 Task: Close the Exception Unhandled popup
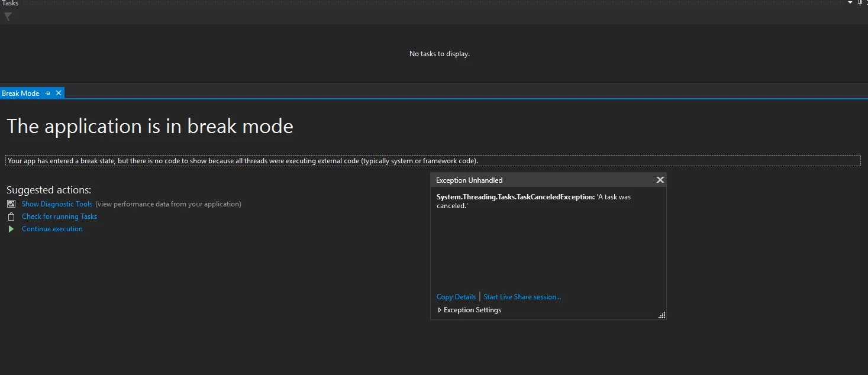660,180
